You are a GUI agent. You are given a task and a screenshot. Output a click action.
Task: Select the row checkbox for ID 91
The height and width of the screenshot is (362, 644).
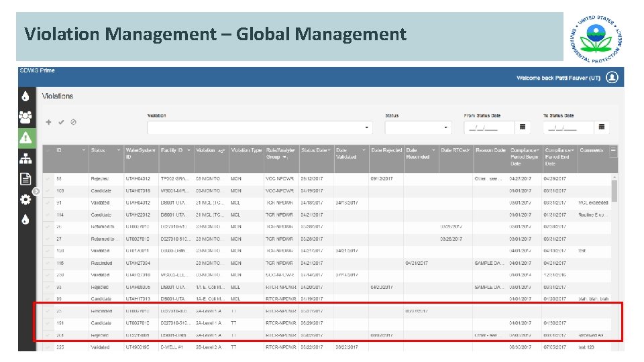click(48, 202)
